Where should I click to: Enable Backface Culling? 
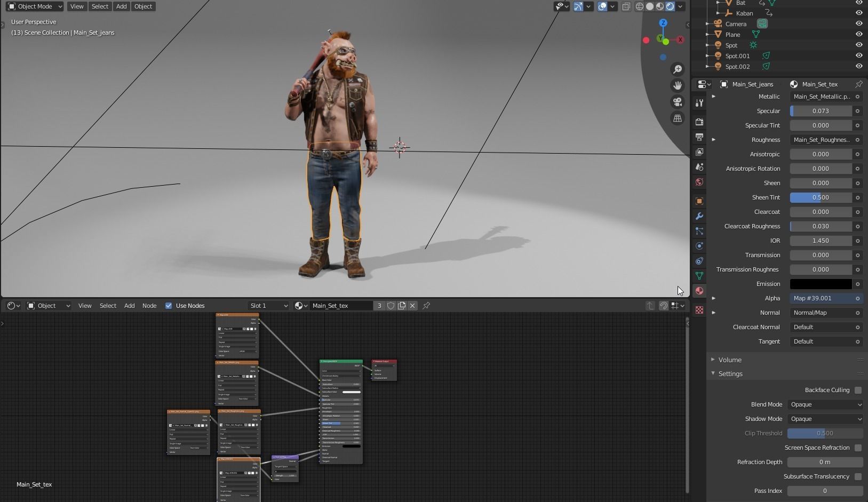pyautogui.click(x=858, y=390)
